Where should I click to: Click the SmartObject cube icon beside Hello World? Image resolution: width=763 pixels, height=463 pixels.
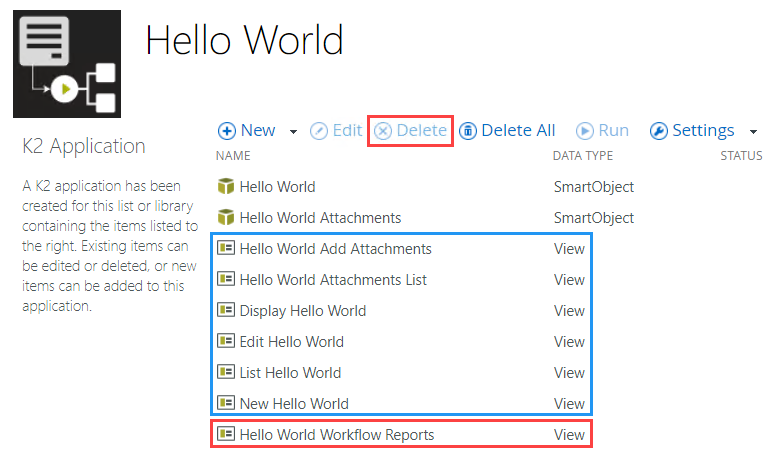[x=226, y=187]
